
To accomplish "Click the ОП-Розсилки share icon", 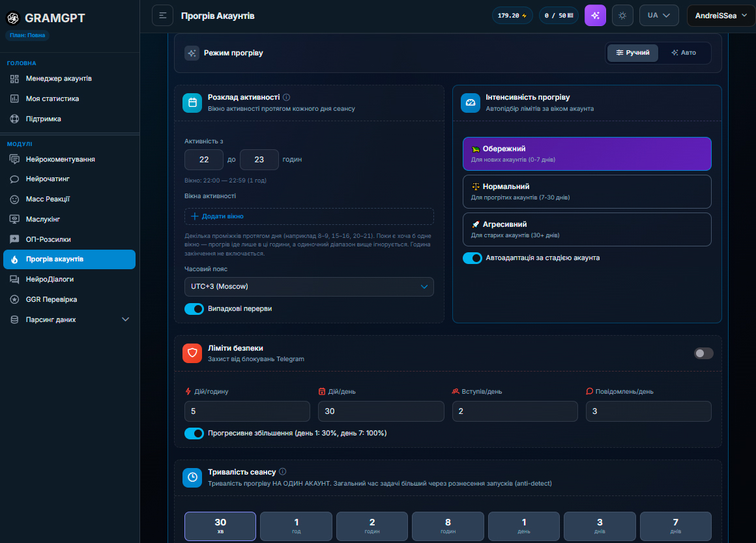I will [14, 240].
